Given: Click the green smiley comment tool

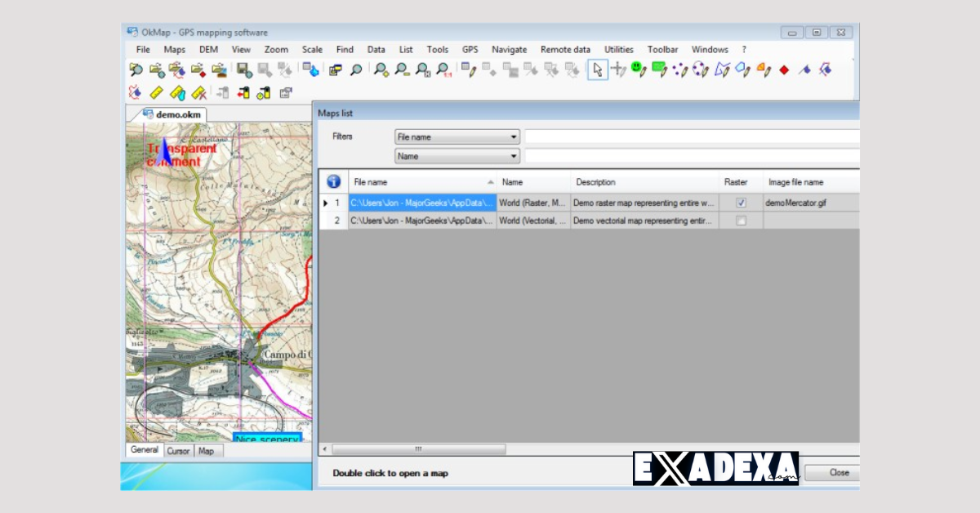Looking at the screenshot, I should pyautogui.click(x=637, y=71).
